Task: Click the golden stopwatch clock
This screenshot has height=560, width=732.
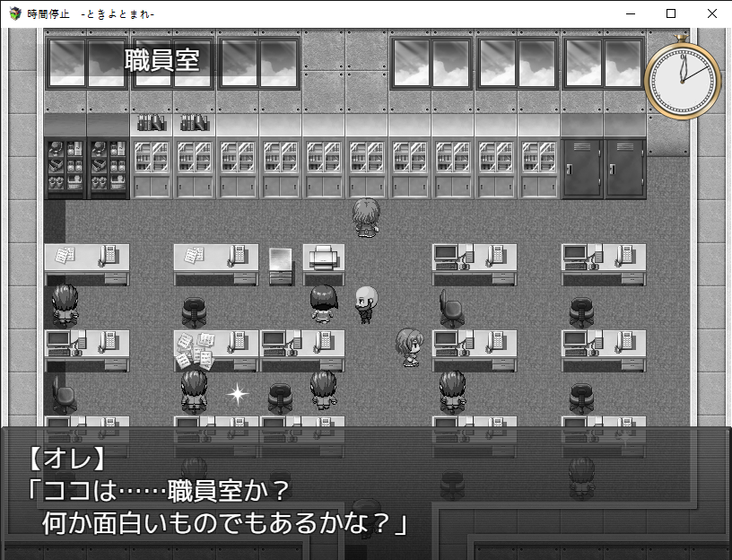Action: [683, 78]
